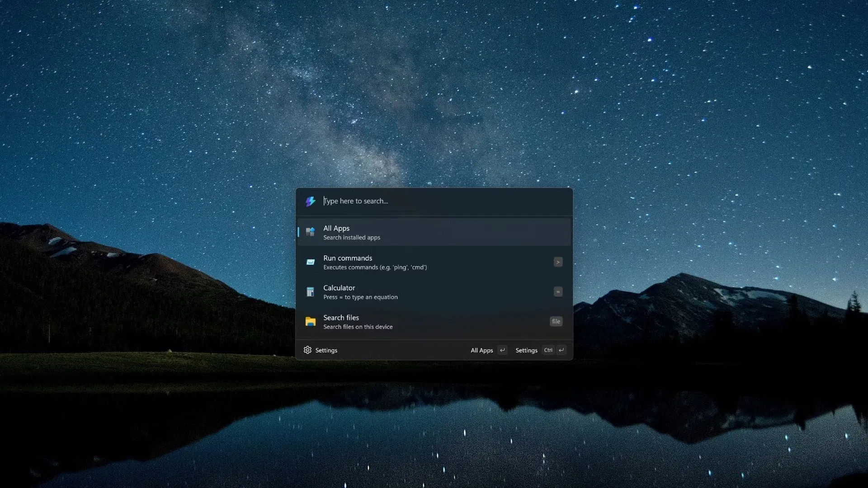Click the footer Settings action on right
Image resolution: width=868 pixels, height=488 pixels.
click(x=526, y=350)
